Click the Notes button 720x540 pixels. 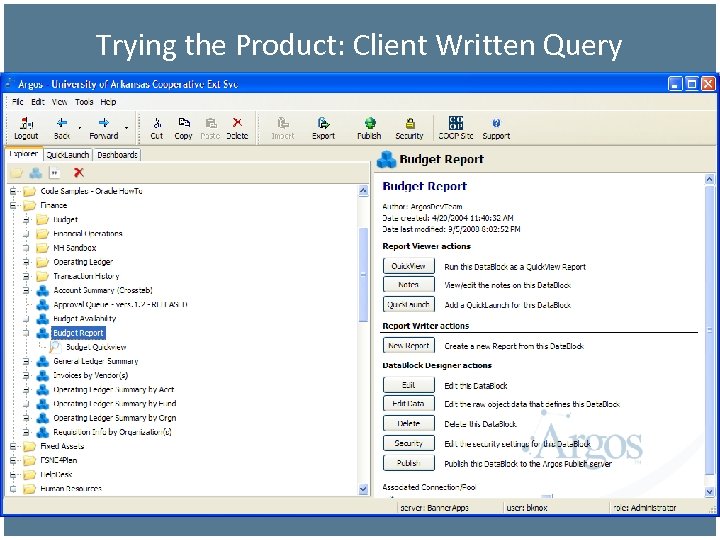409,285
